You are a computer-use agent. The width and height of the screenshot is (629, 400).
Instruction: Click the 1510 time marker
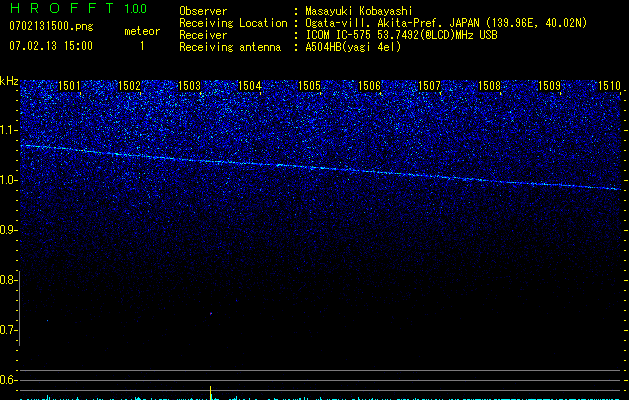tap(609, 86)
